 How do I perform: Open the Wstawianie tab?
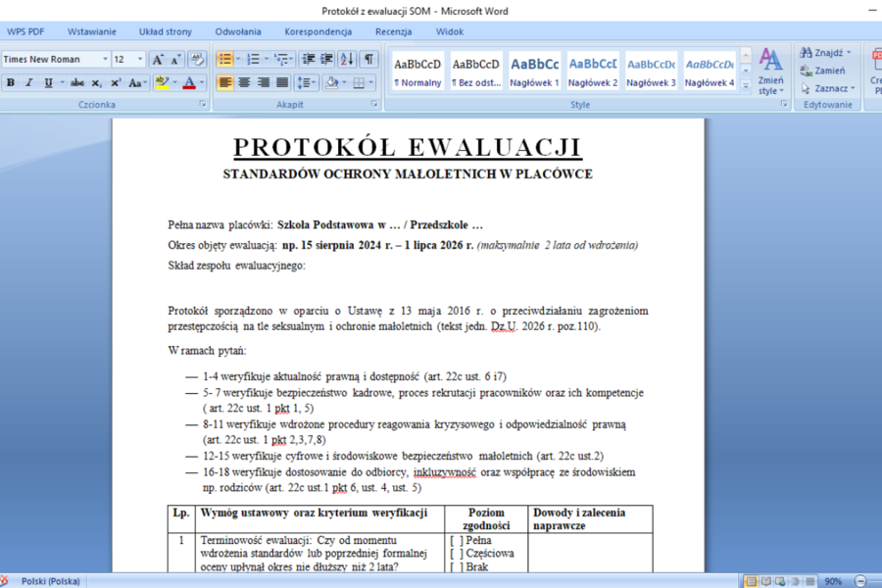point(92,31)
